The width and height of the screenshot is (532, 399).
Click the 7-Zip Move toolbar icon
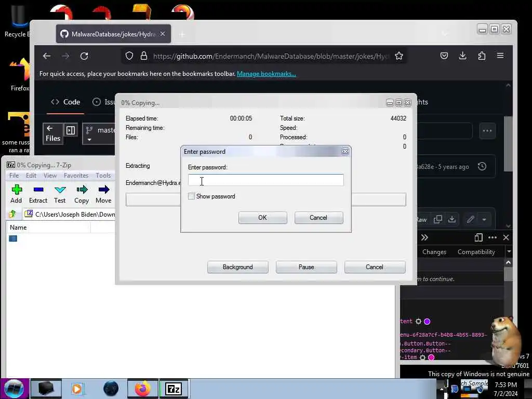click(103, 194)
